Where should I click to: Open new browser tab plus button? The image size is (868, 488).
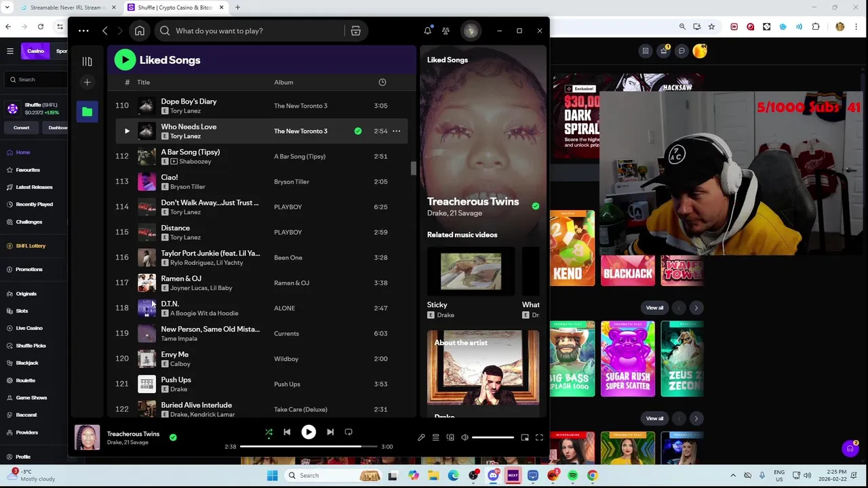coord(237,7)
